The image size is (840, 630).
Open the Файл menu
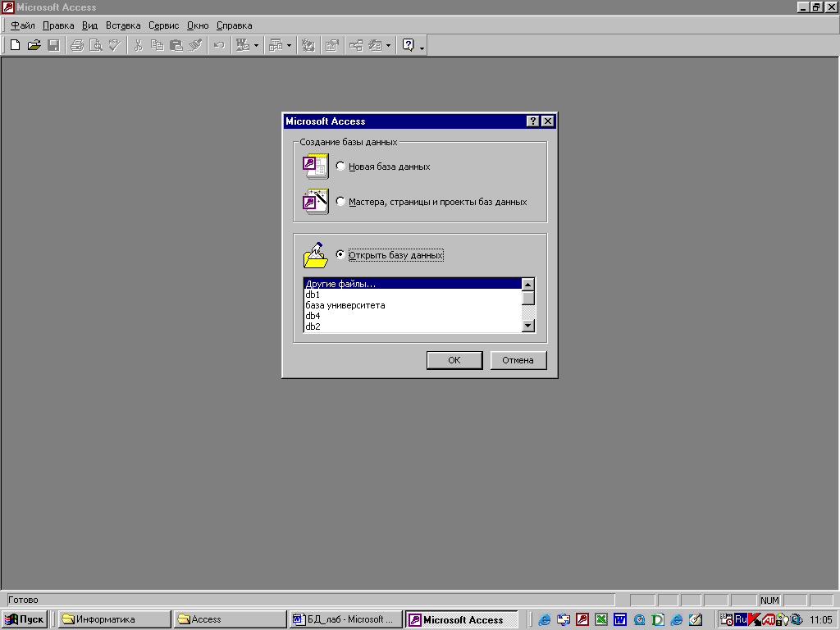[22, 25]
